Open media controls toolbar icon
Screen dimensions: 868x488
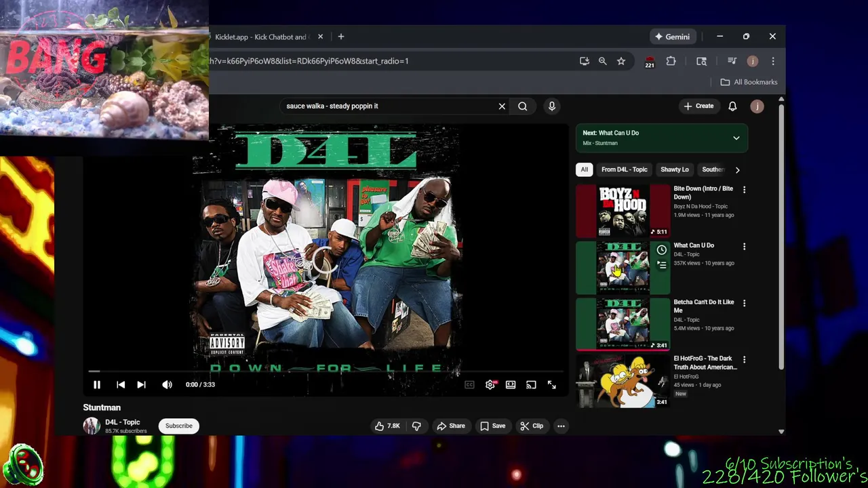pyautogui.click(x=732, y=61)
